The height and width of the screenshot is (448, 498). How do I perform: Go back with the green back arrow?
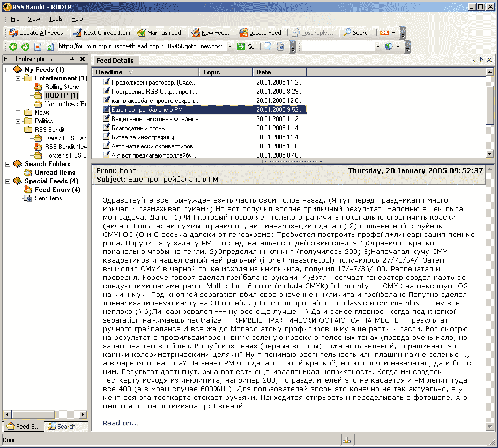coord(13,47)
